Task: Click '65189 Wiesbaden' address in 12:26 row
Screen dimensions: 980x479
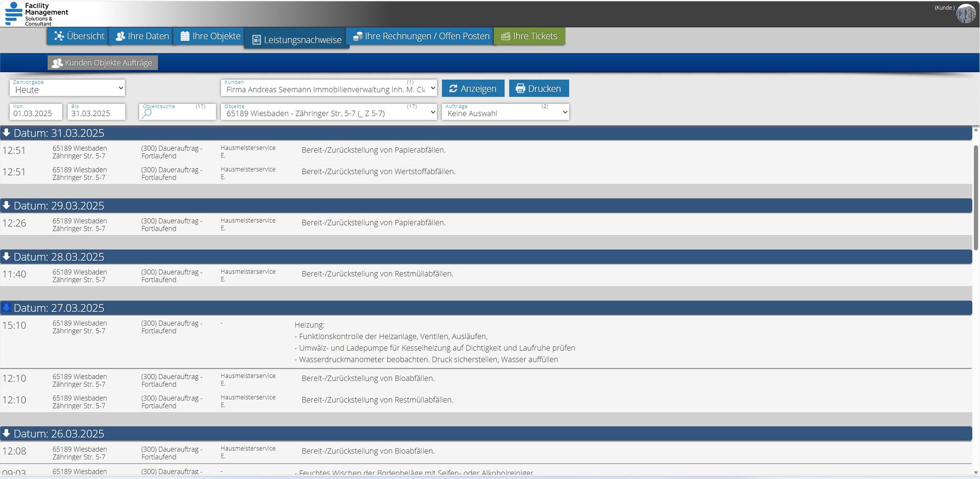Action: [x=80, y=221]
